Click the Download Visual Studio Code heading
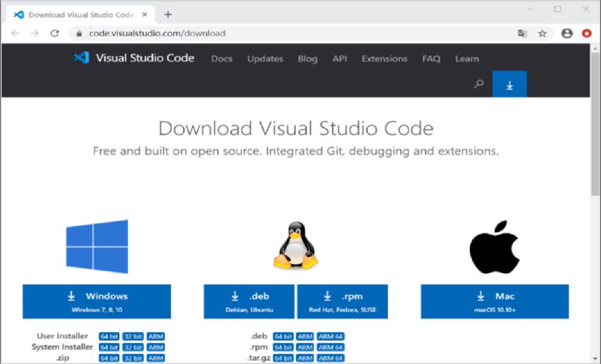 click(296, 128)
